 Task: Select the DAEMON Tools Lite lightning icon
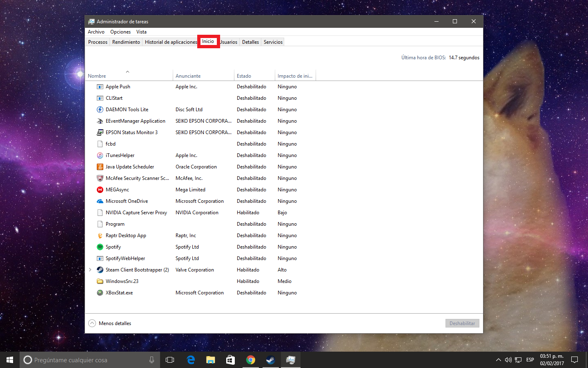100,110
